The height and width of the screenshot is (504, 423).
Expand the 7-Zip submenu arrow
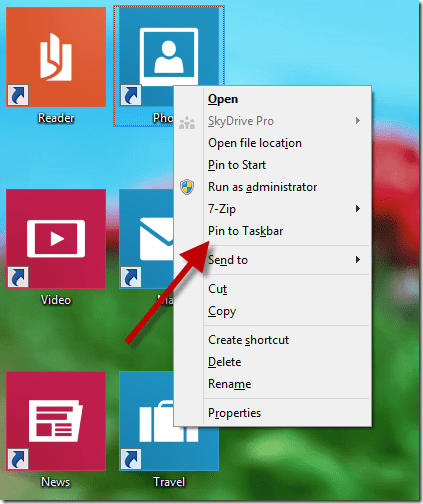point(358,209)
